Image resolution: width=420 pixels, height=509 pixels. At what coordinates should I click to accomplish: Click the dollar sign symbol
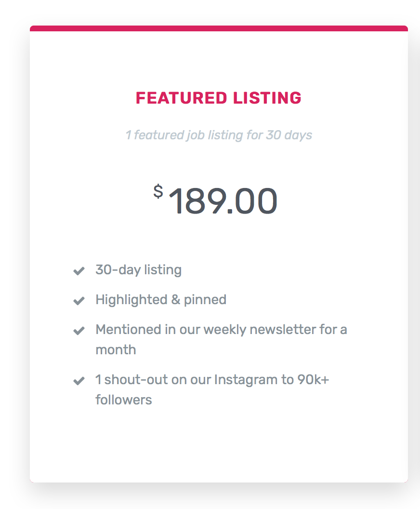point(158,191)
